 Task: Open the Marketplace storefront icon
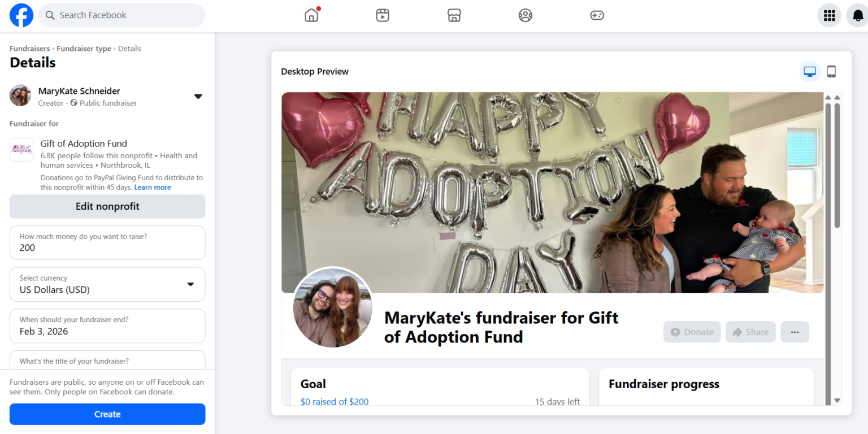454,15
